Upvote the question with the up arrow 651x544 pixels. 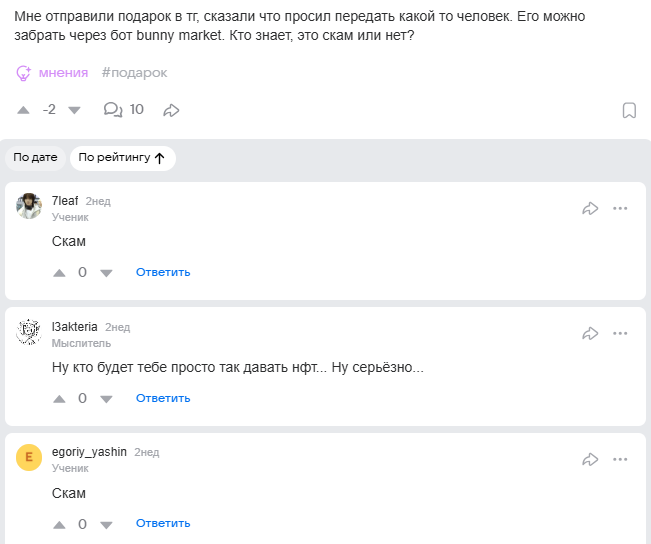pyautogui.click(x=24, y=110)
